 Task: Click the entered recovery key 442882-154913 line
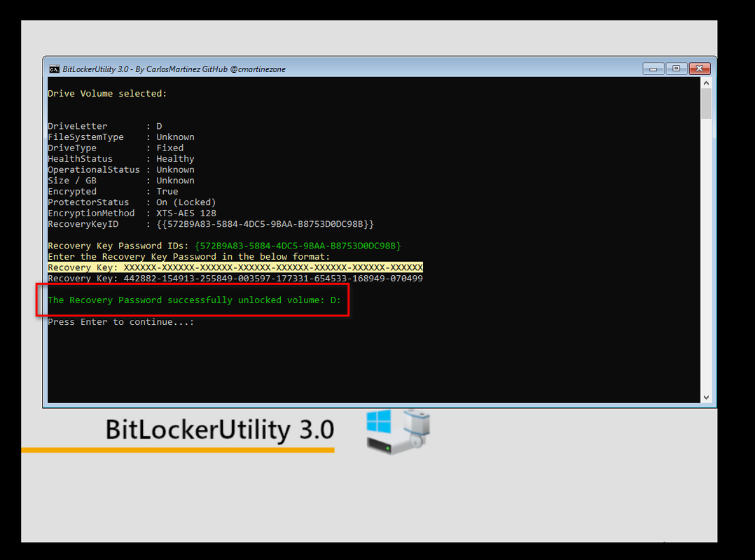tap(235, 279)
